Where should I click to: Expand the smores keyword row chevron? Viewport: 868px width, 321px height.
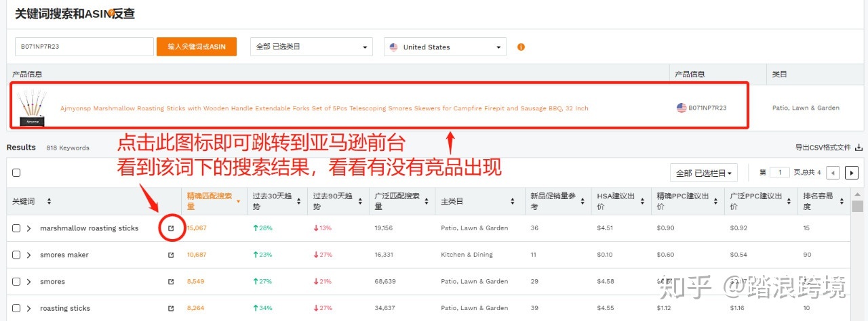(29, 282)
